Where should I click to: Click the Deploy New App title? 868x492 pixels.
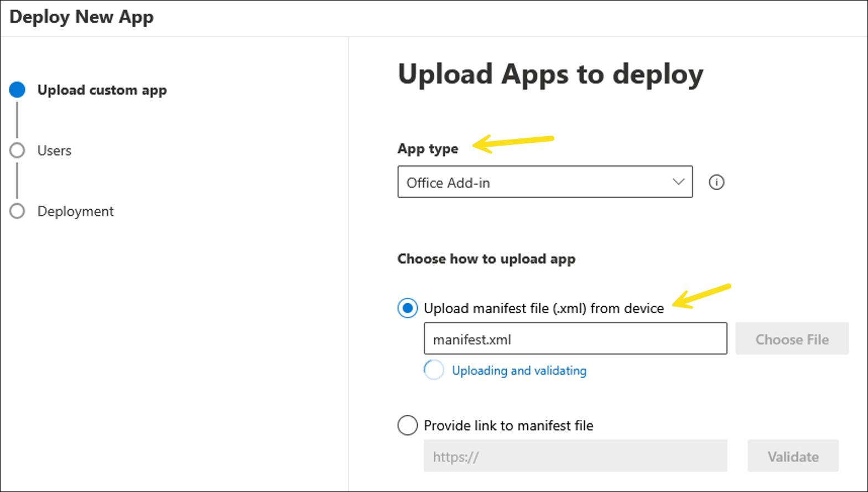(81, 17)
